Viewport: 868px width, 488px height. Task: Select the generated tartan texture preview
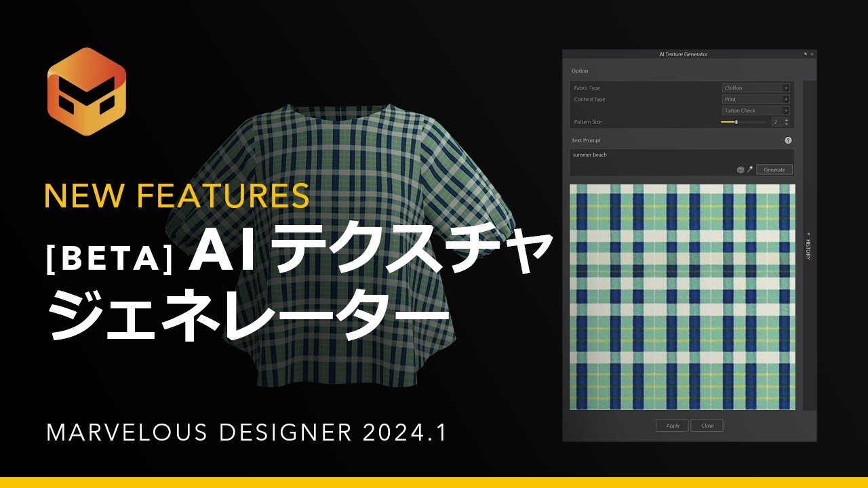[682, 297]
